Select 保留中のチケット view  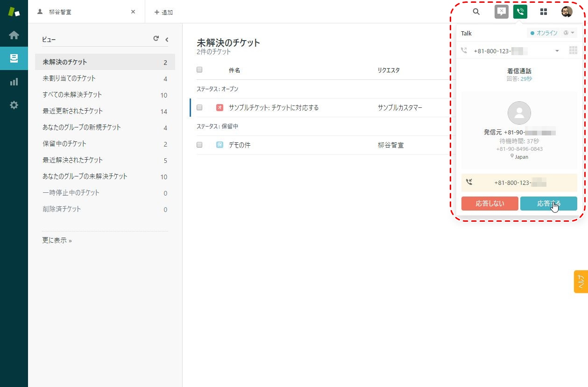point(105,144)
